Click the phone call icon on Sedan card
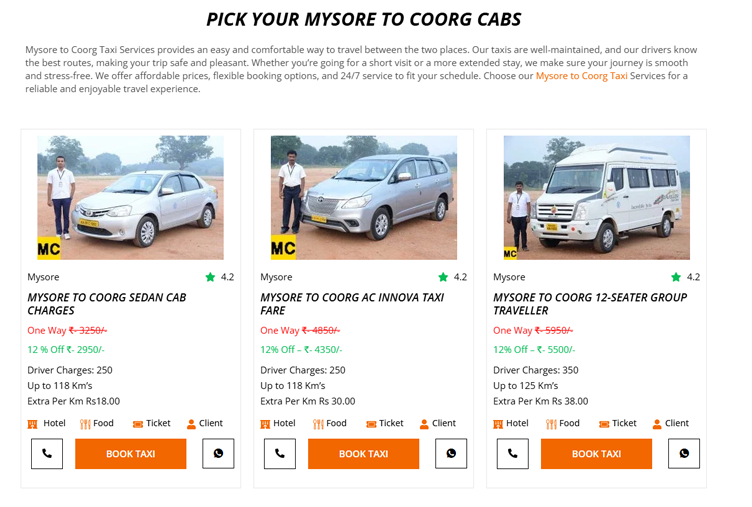The height and width of the screenshot is (507, 752). click(47, 454)
